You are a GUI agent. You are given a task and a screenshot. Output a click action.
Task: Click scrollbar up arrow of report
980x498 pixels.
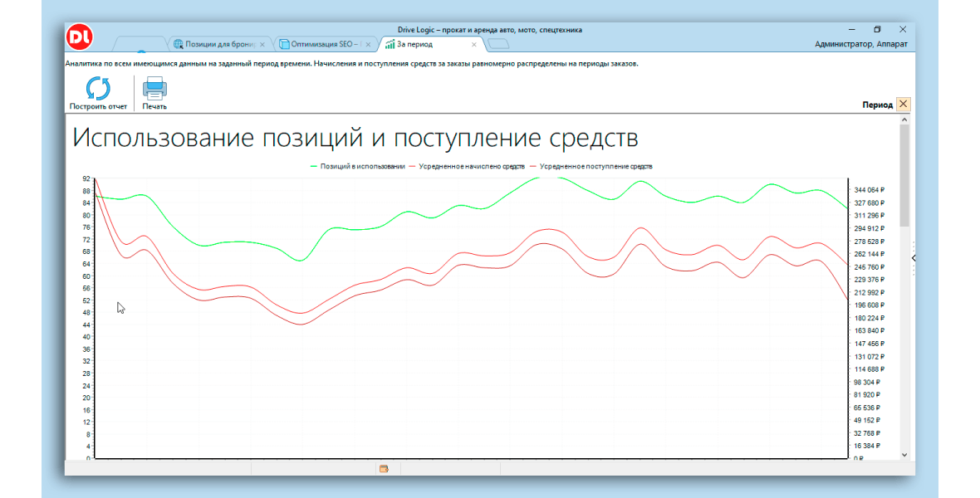click(904, 120)
